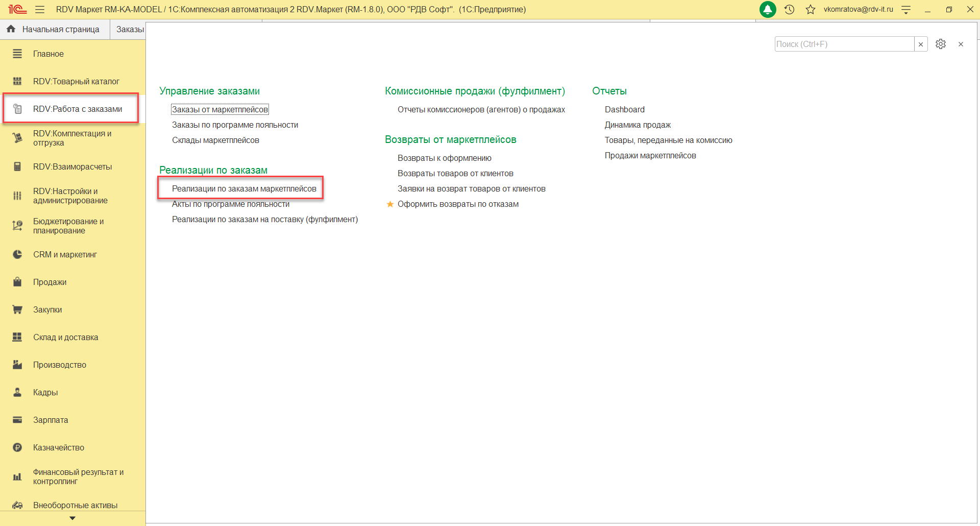The image size is (980, 526).
Task: Click the Производство factory icon
Action: (x=17, y=365)
